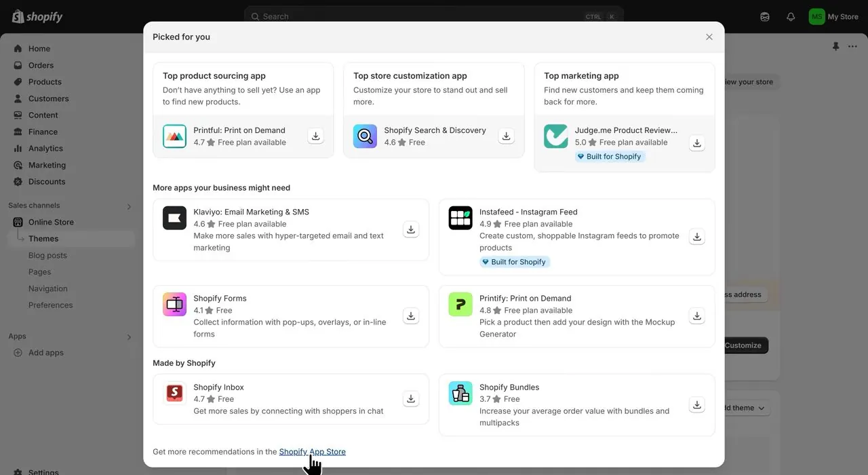868x475 pixels.
Task: Open the Printful app logo
Action: coord(174,136)
